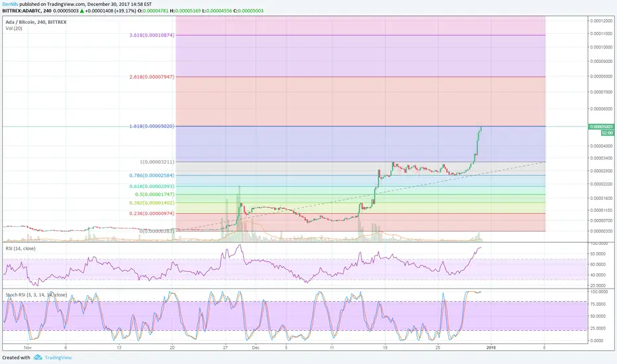617x364 pixels.
Task: Click the green current price tag 0.00005003
Action: pyautogui.click(x=601, y=126)
